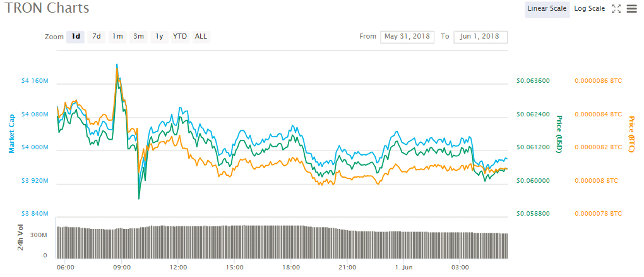The height and width of the screenshot is (277, 644).
Task: Click the $0.058800 price label
Action: (x=533, y=214)
